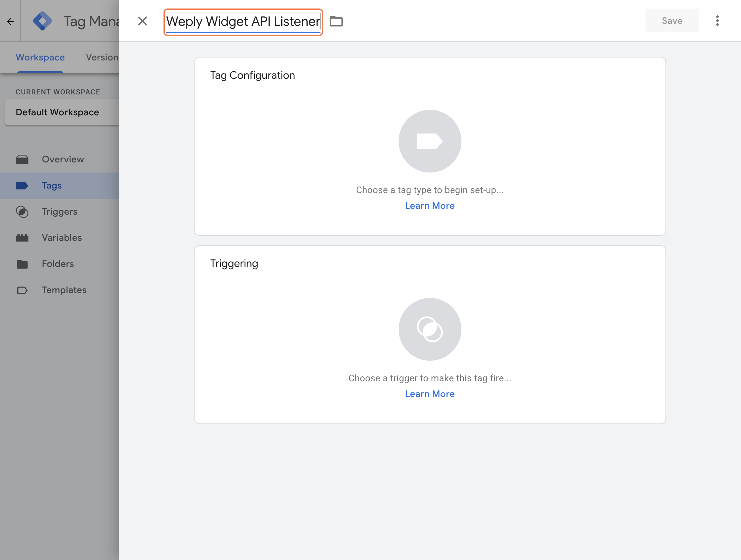Click the tag type placeholder icon
Screen dimensions: 741x560
point(429,141)
